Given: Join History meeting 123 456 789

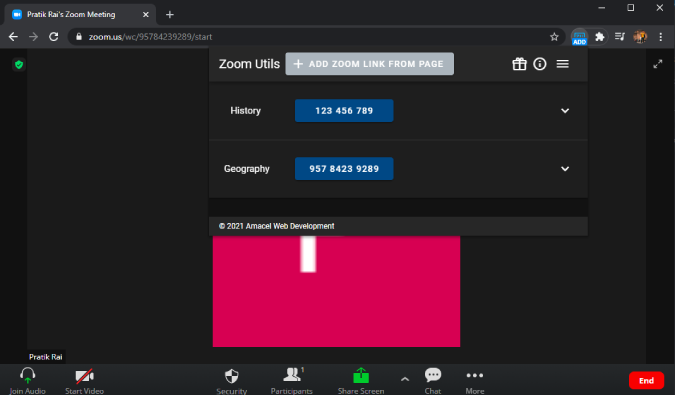Looking at the screenshot, I should tap(344, 111).
